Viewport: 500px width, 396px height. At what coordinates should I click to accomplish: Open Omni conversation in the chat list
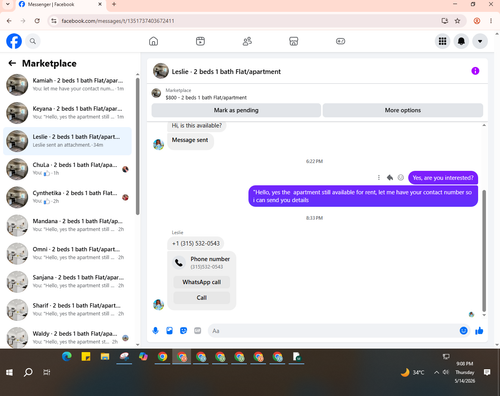[x=68, y=253]
